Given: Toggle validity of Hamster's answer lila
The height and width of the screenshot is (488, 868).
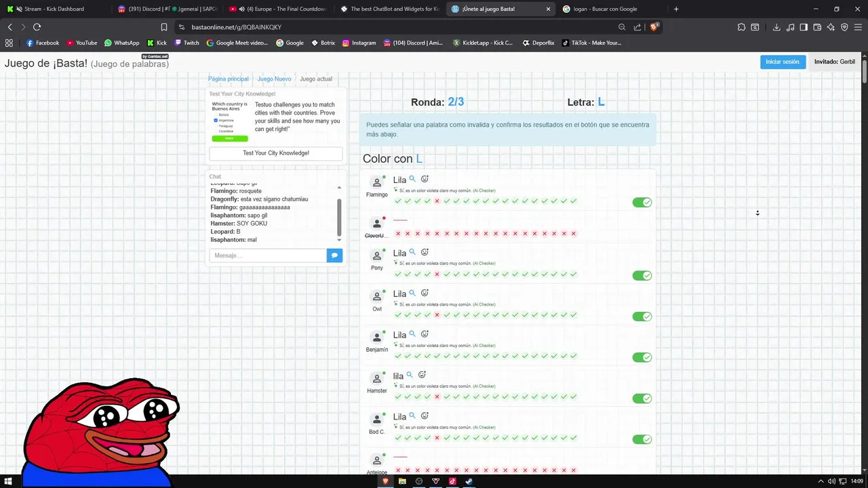Looking at the screenshot, I should pos(642,399).
